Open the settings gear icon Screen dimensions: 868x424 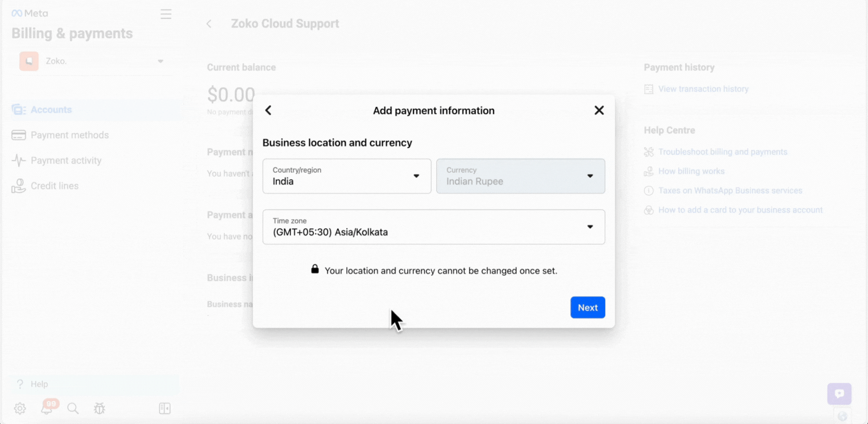[20, 408]
